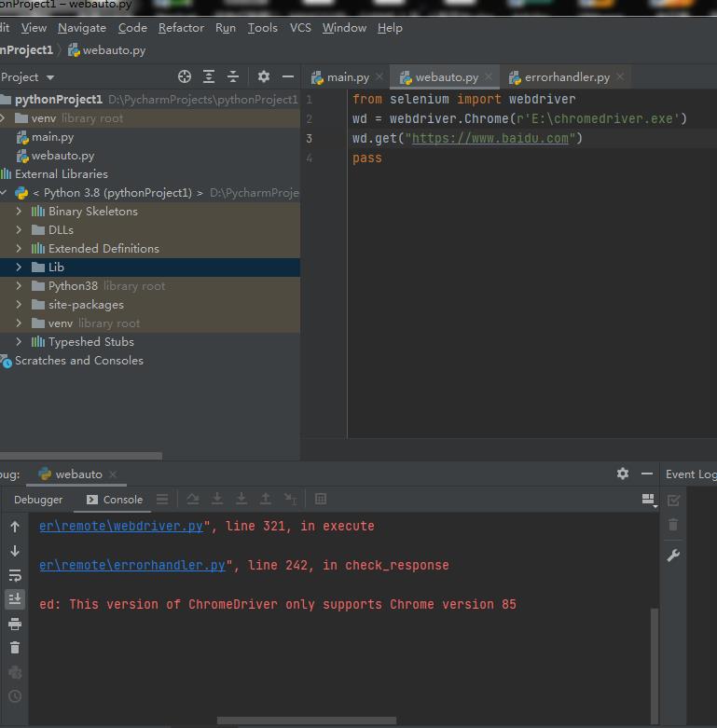Expand the Binary Skeletons node

coord(19,212)
